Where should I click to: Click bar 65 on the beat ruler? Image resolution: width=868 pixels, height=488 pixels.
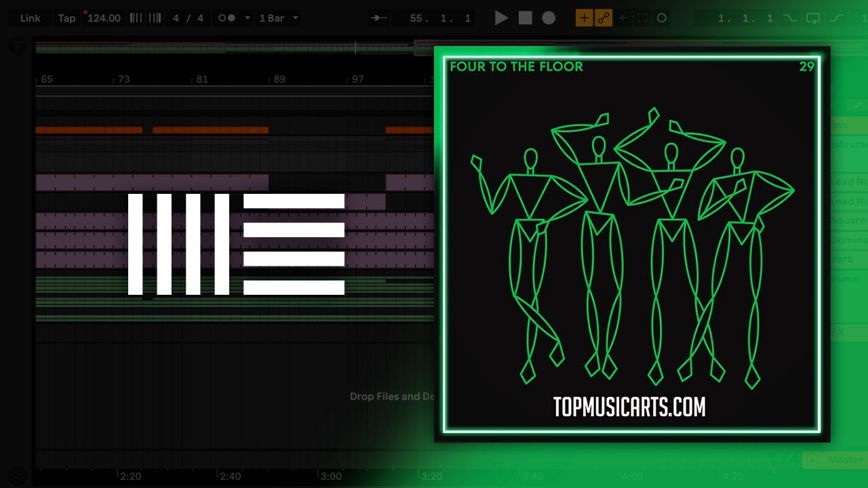coord(46,79)
